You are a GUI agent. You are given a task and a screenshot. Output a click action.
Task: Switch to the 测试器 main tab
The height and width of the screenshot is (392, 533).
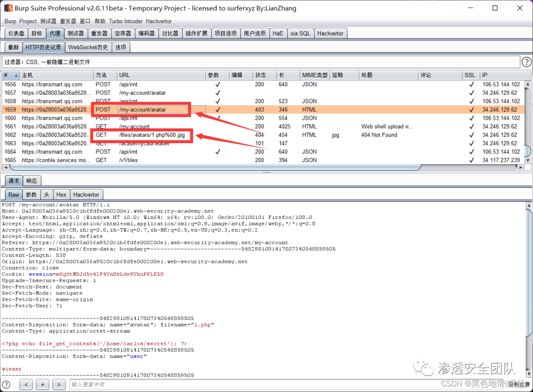click(x=76, y=34)
